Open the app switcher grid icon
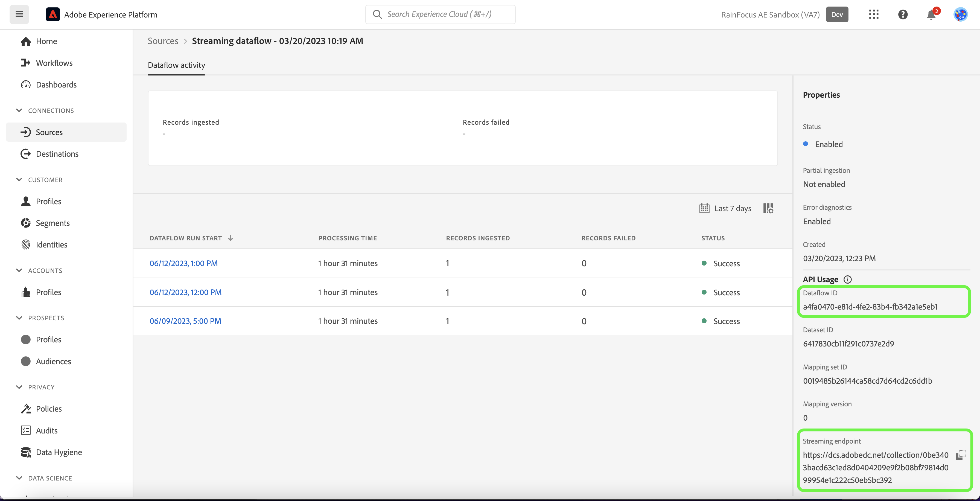 pos(873,14)
